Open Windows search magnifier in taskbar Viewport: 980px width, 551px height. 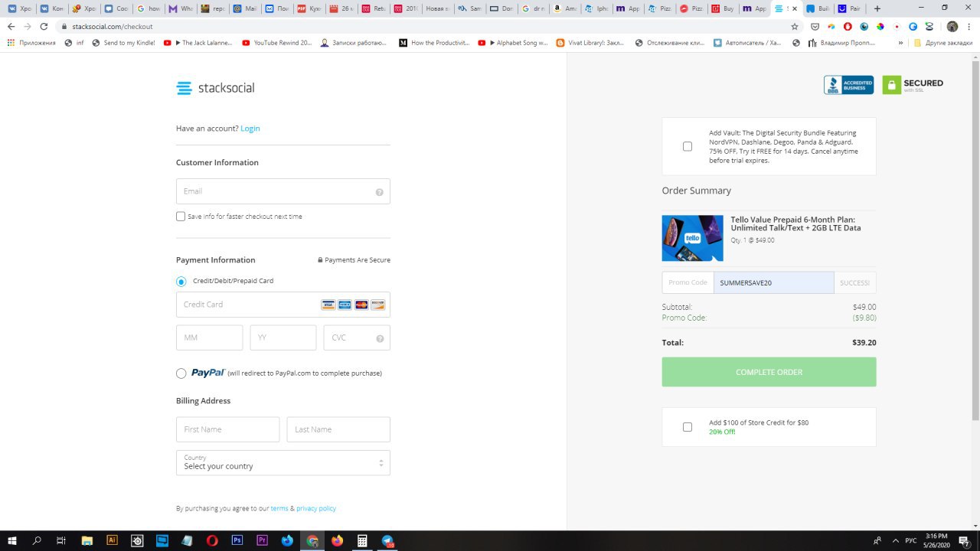coord(37,540)
